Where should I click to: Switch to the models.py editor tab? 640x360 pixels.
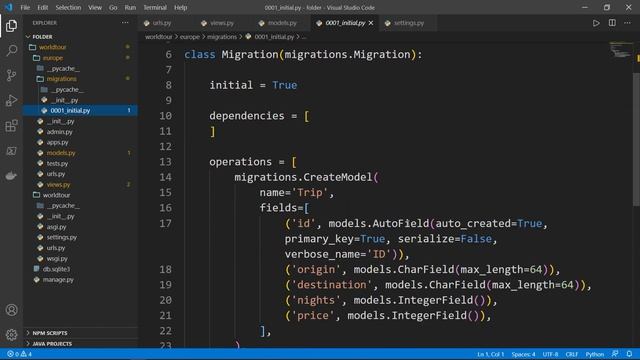point(282,23)
